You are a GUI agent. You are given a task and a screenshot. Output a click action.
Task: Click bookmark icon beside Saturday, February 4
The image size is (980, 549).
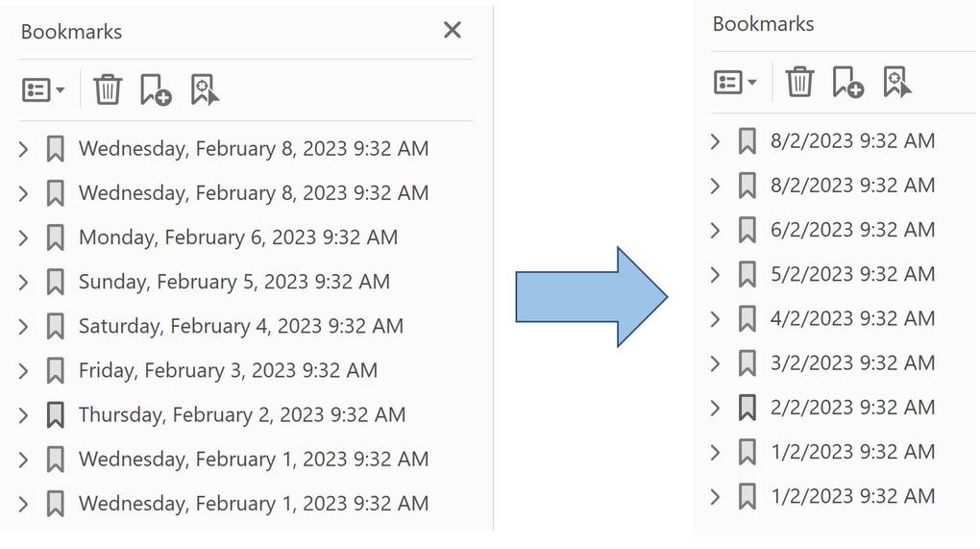pyautogui.click(x=55, y=326)
